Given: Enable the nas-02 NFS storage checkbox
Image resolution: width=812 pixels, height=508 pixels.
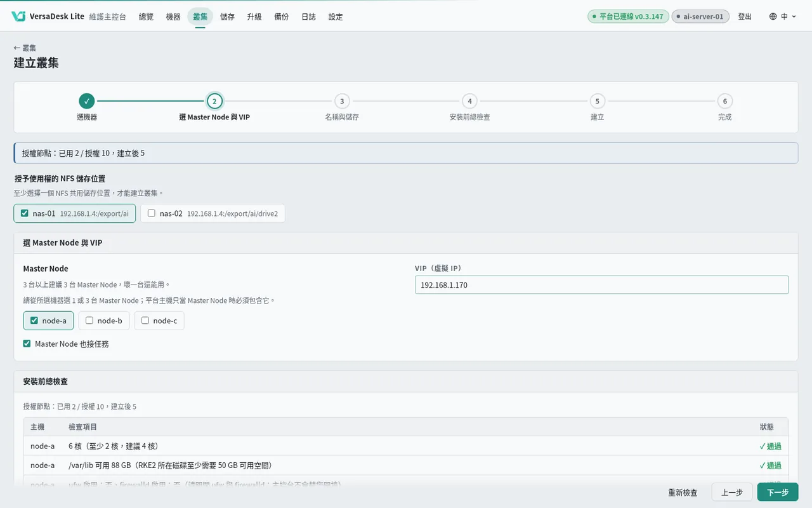Looking at the screenshot, I should tap(151, 213).
